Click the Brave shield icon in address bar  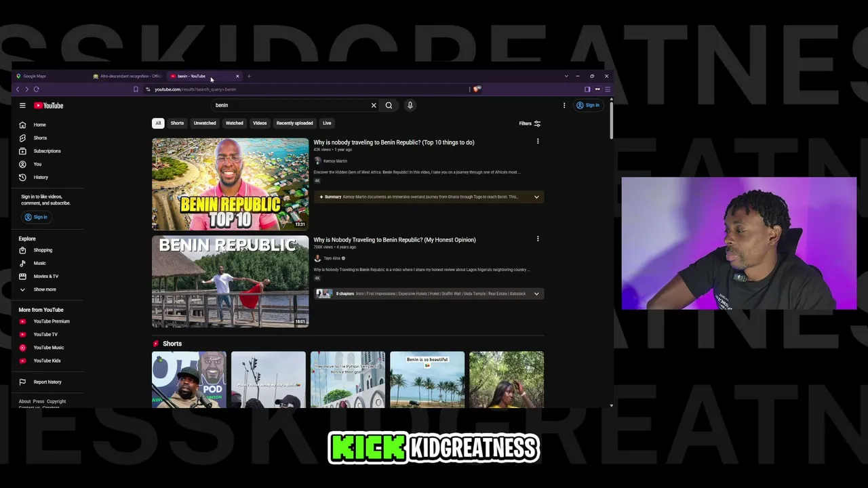pyautogui.click(x=477, y=89)
